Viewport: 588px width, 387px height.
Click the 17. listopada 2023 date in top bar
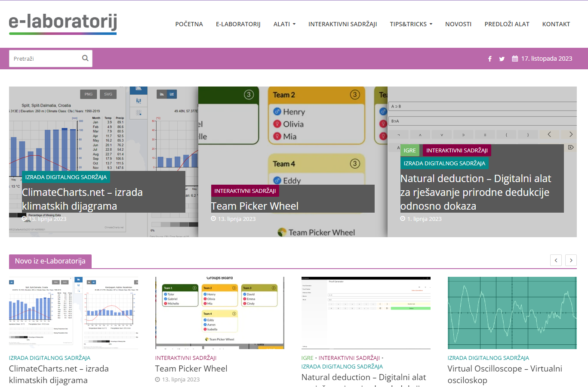click(x=547, y=59)
